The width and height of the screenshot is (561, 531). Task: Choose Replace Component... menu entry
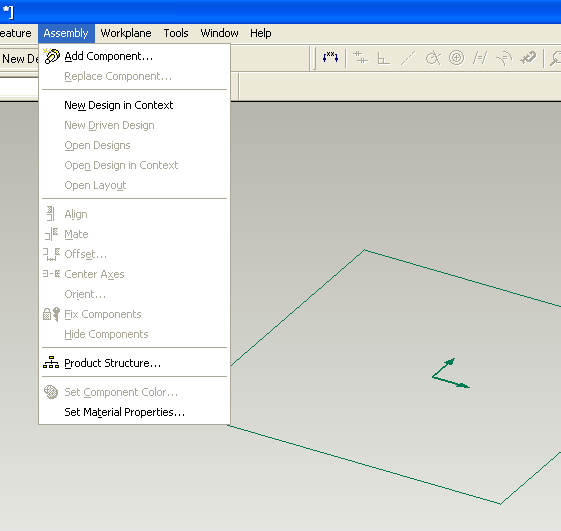coord(135,76)
